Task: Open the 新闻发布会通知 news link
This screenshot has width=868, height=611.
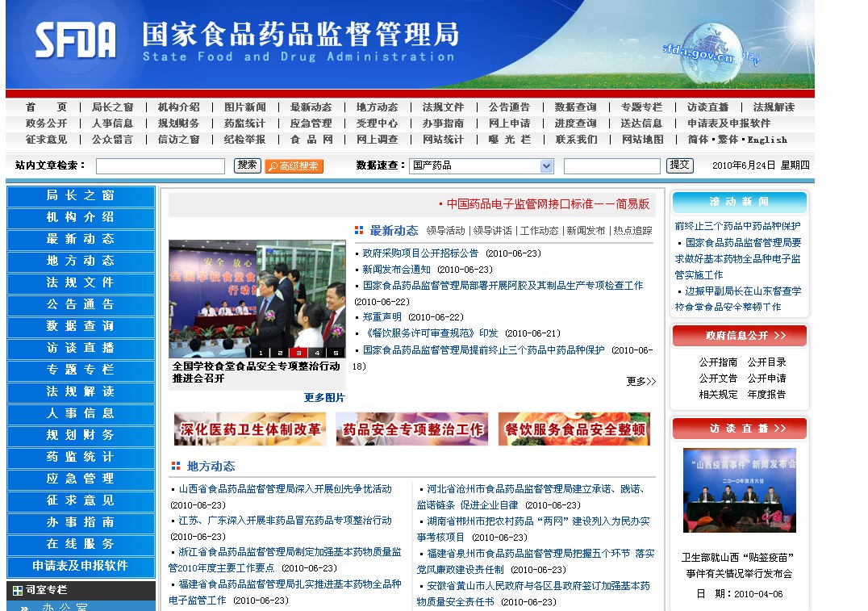Action: (396, 270)
